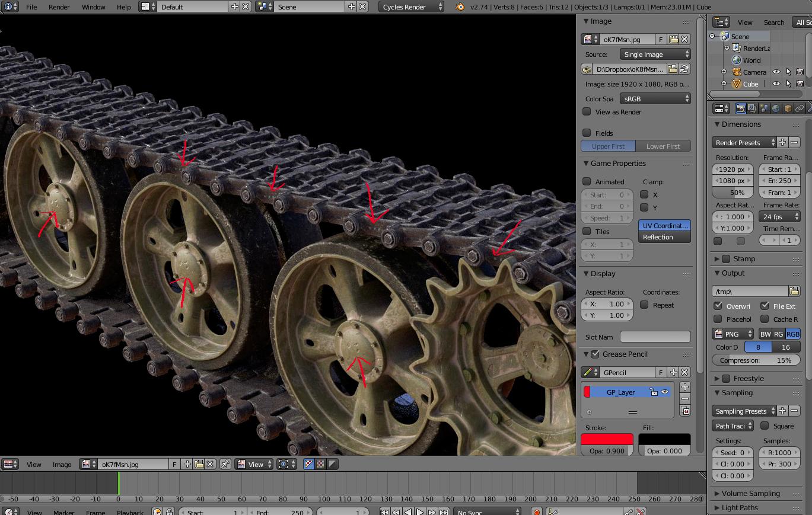Hide GP_Layer with eye icon
812x515 pixels.
click(x=665, y=392)
